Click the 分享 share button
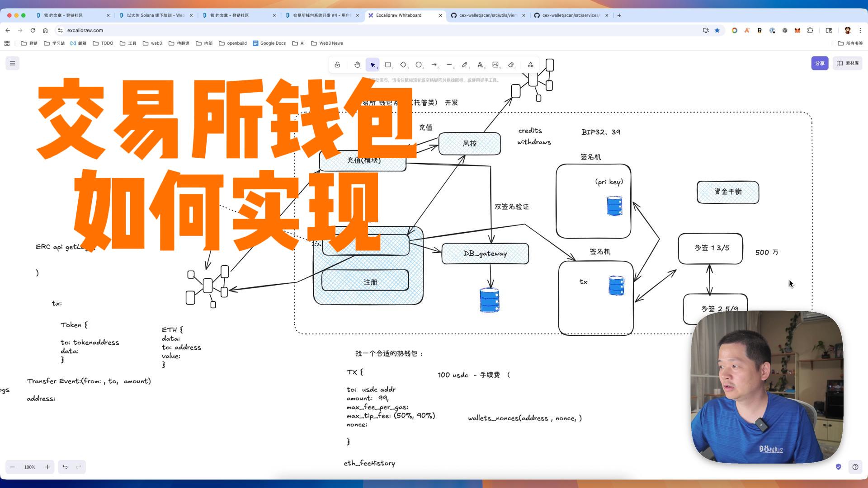868x488 pixels. point(820,63)
